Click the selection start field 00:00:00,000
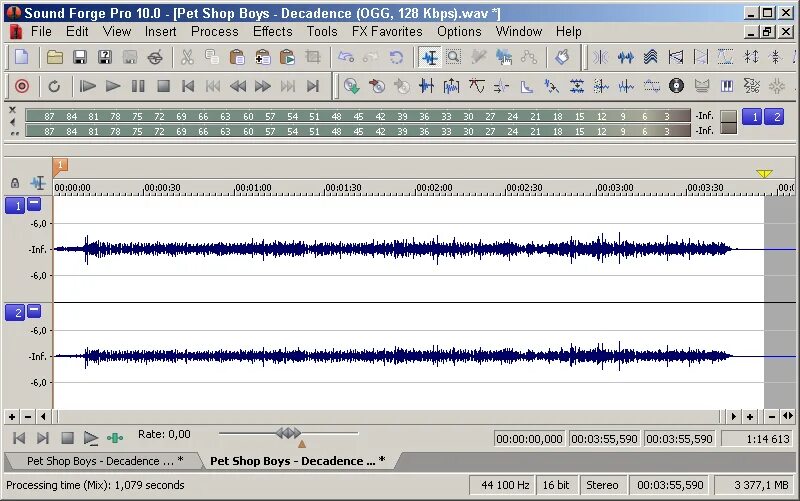The width and height of the screenshot is (800, 501). click(x=529, y=439)
